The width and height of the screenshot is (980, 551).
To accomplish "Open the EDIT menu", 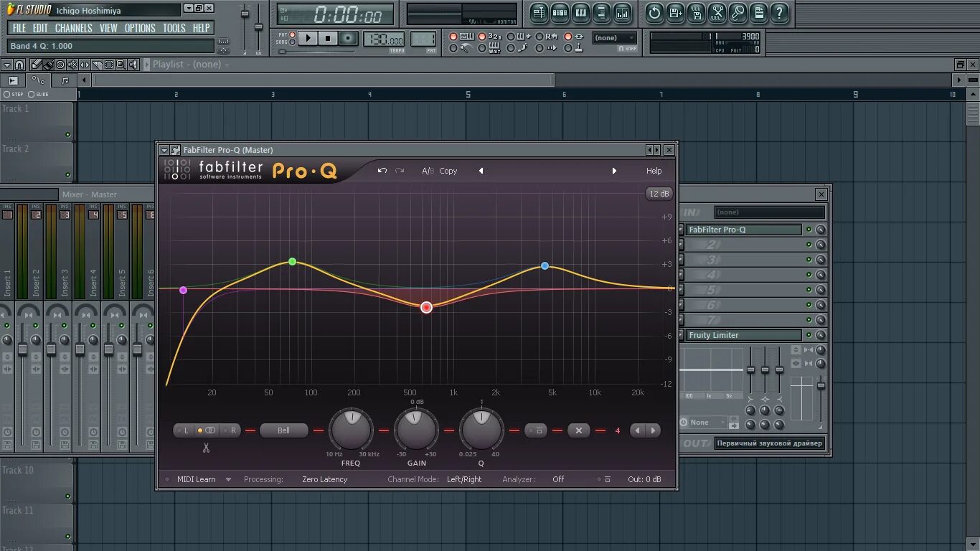I will 40,28.
